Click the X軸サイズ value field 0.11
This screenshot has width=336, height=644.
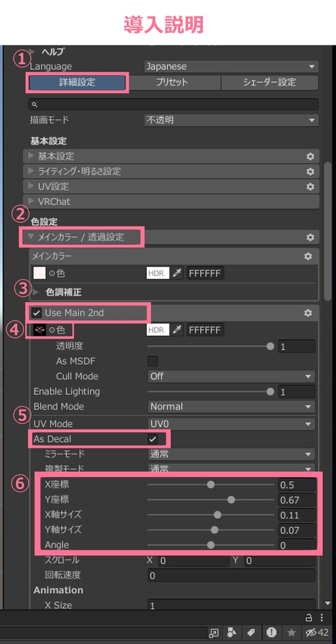[296, 515]
